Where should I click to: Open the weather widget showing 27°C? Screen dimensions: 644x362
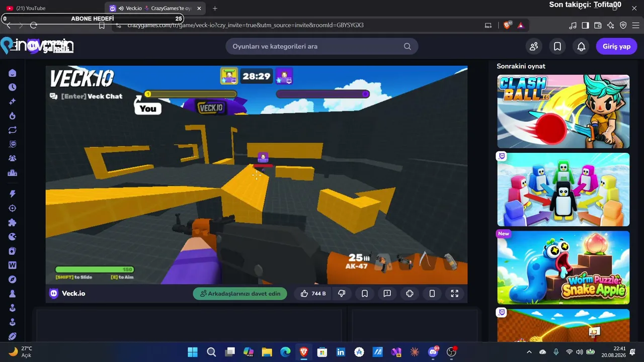point(21,352)
